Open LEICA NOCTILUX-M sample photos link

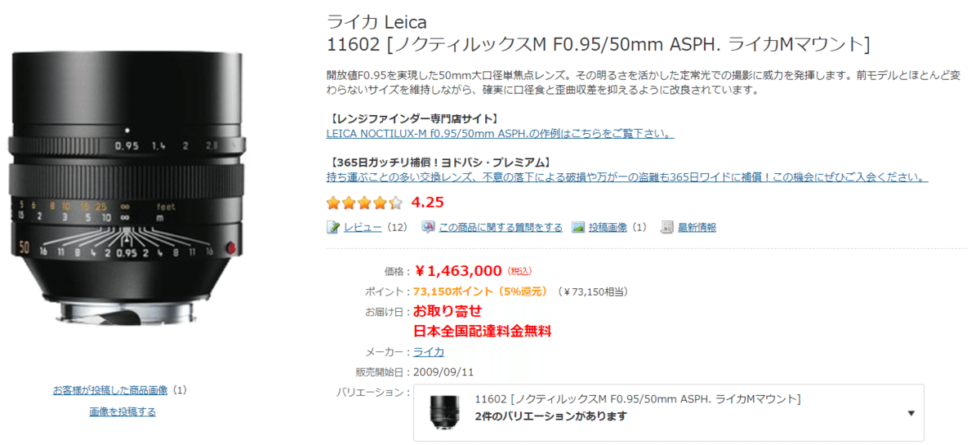click(500, 133)
